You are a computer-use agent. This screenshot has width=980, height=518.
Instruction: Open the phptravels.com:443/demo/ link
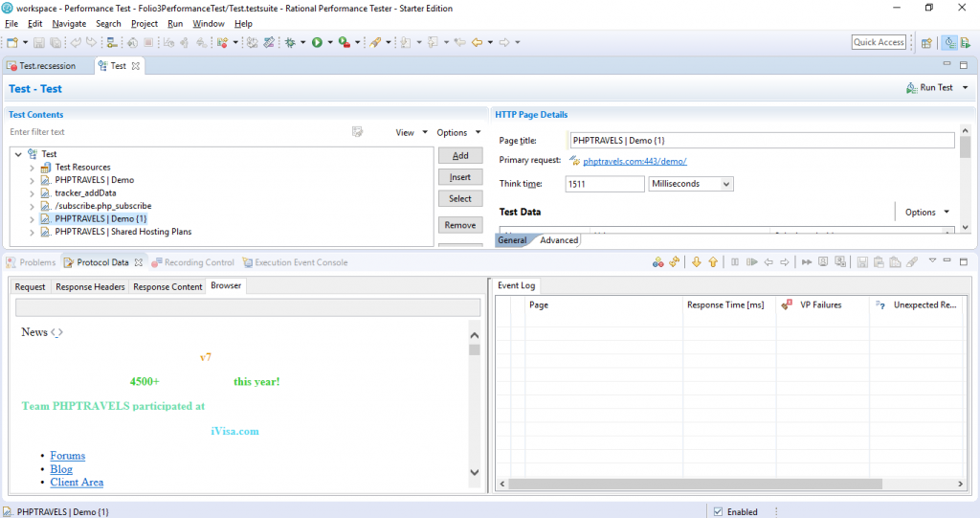pyautogui.click(x=635, y=162)
